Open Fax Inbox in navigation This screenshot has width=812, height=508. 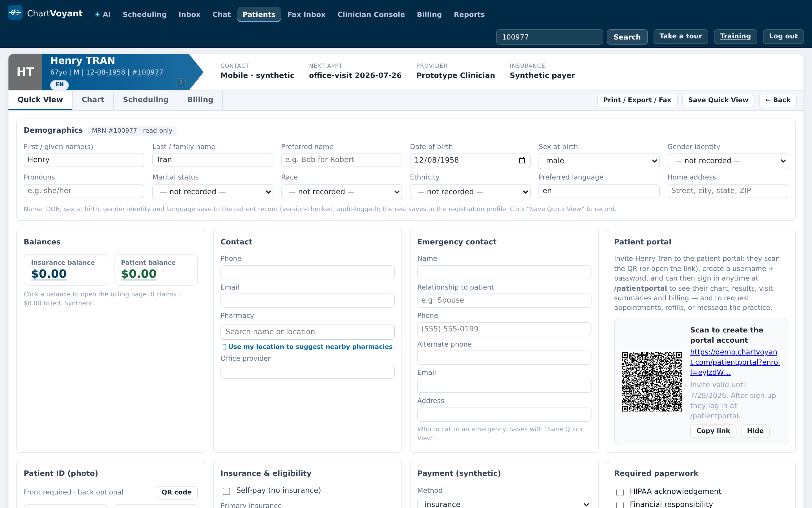tap(306, 14)
